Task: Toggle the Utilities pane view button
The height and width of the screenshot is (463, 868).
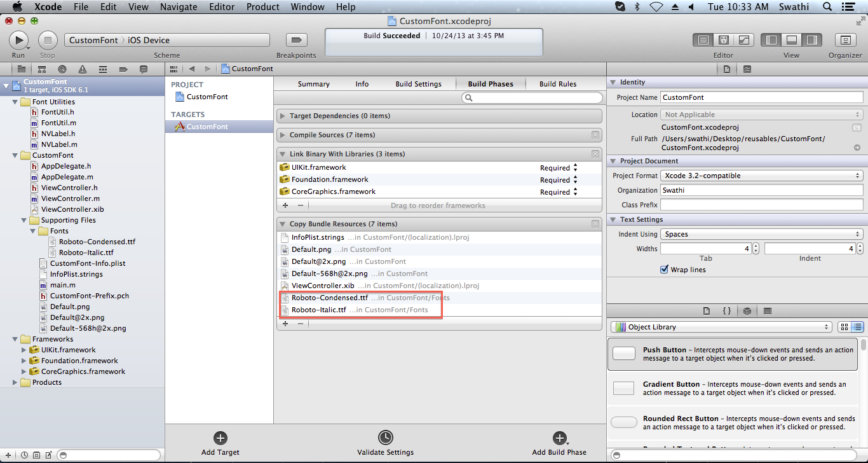Action: point(811,40)
